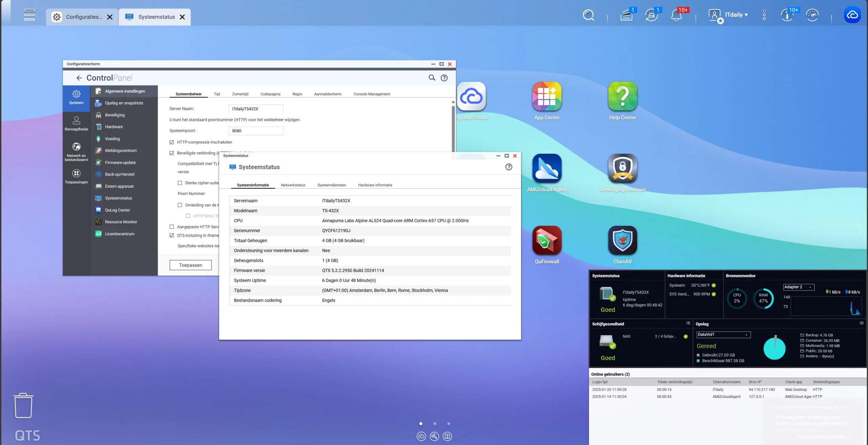Launch the Help Center desktop icon
This screenshot has height=445, width=868.
point(623,97)
